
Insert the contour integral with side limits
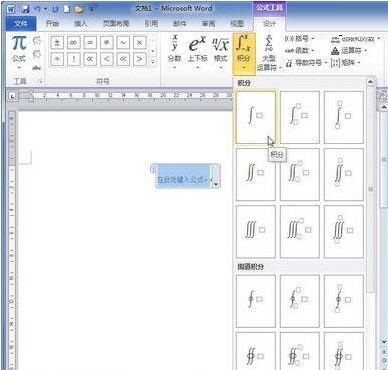coord(300,301)
